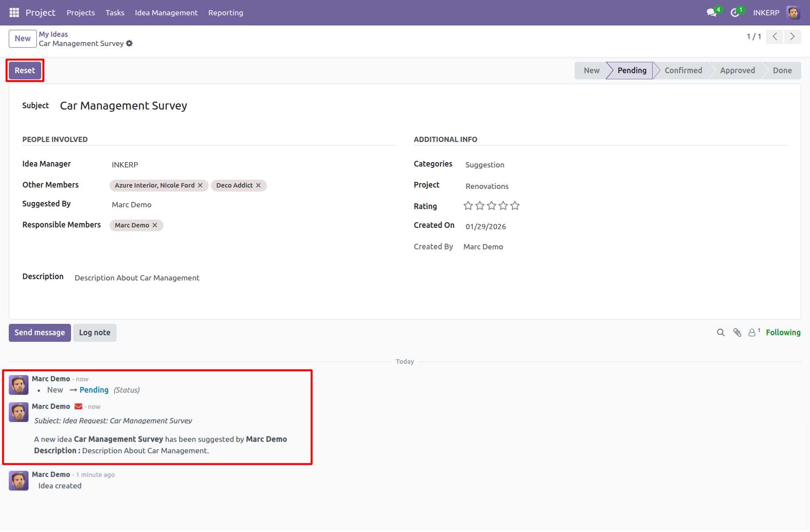
Task: Open the Project dropdown showing Renovations
Action: pos(625,186)
